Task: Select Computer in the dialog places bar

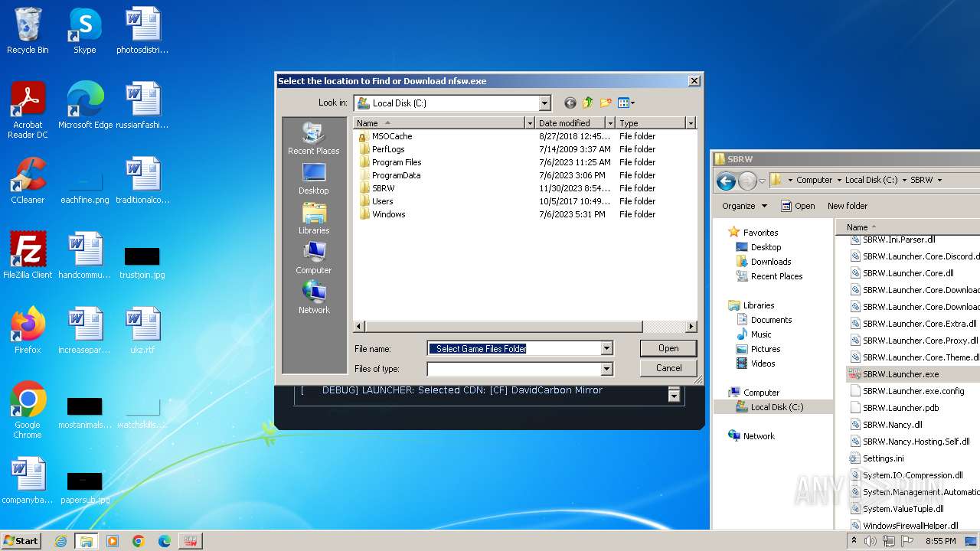Action: 313,258
